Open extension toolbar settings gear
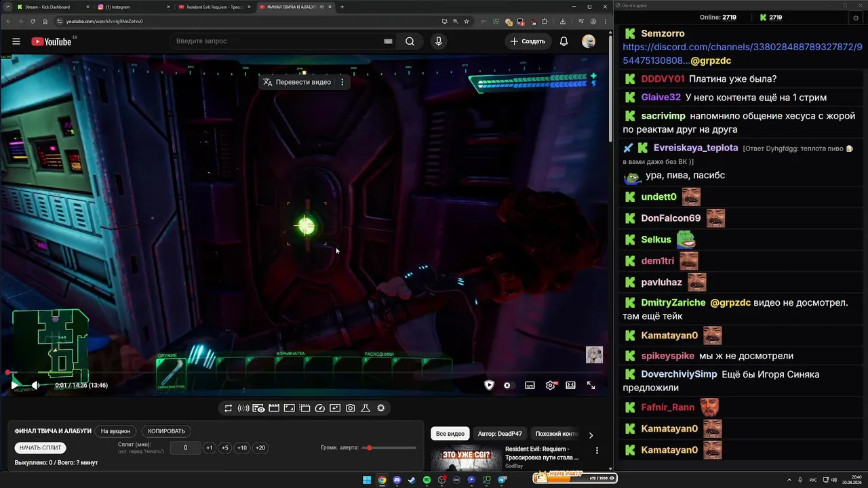This screenshot has width=868, height=488. (x=381, y=408)
